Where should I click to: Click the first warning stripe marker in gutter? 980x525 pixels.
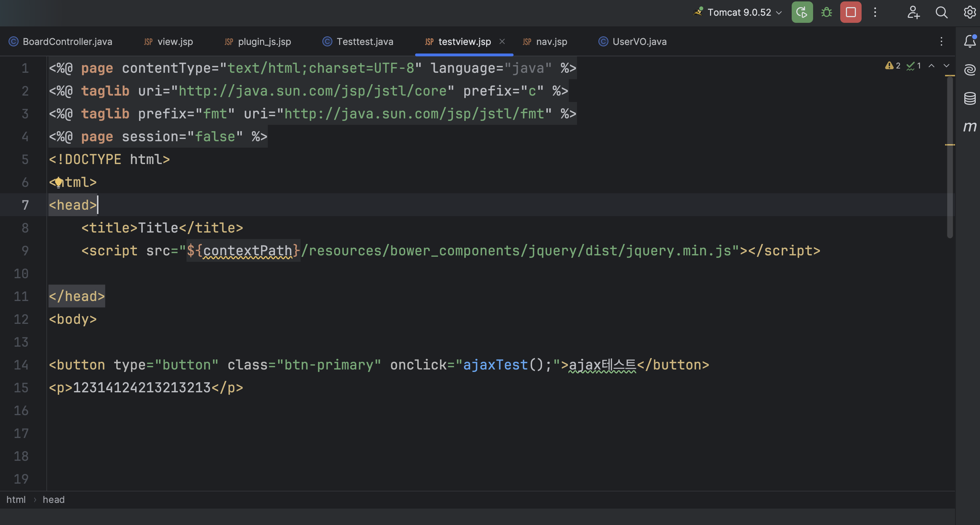pyautogui.click(x=950, y=76)
